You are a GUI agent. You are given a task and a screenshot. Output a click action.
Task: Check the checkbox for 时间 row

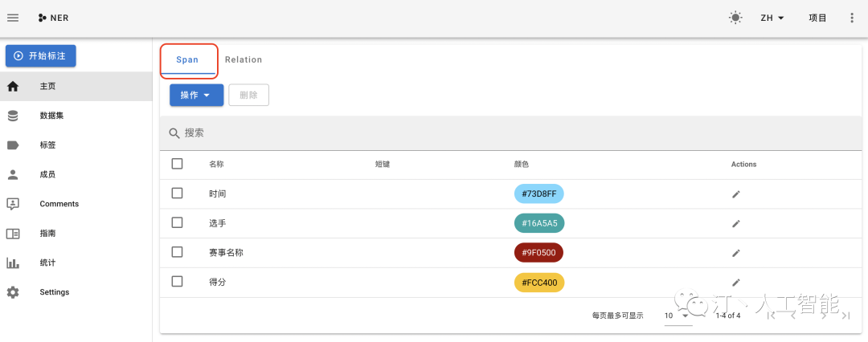(177, 193)
